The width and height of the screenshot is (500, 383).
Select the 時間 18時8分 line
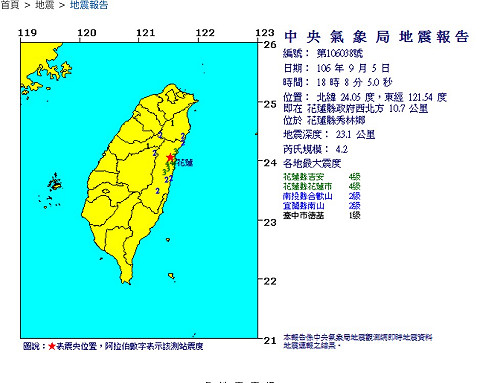(x=338, y=82)
